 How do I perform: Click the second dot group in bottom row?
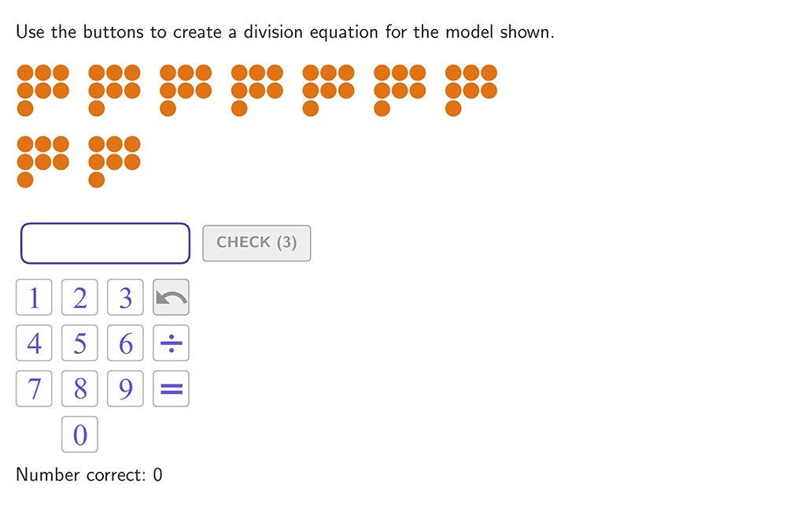pyautogui.click(x=114, y=161)
